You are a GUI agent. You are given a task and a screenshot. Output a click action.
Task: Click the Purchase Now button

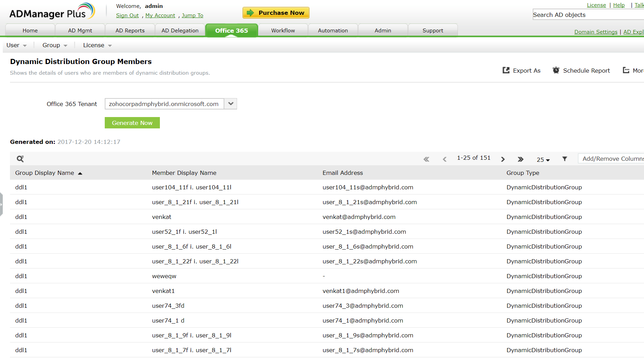click(276, 13)
